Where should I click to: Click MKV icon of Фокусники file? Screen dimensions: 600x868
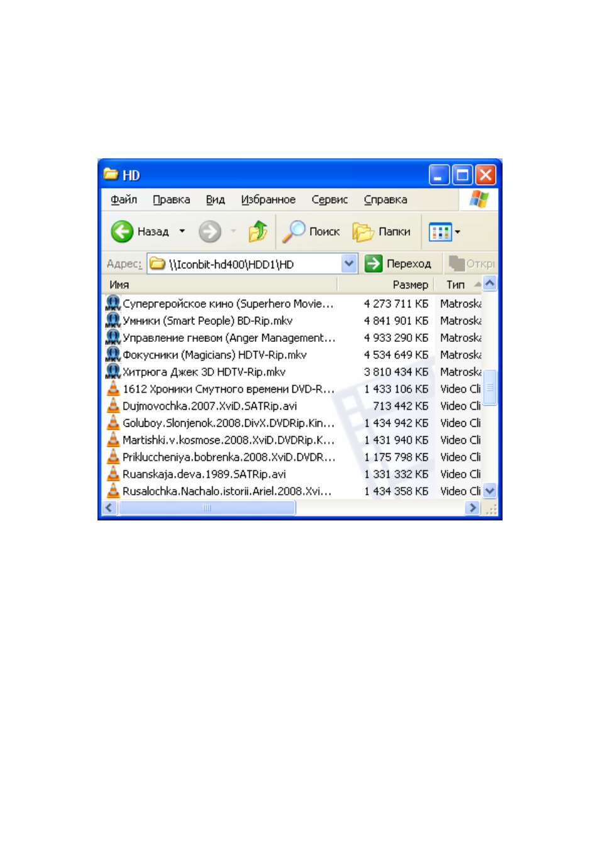click(113, 354)
